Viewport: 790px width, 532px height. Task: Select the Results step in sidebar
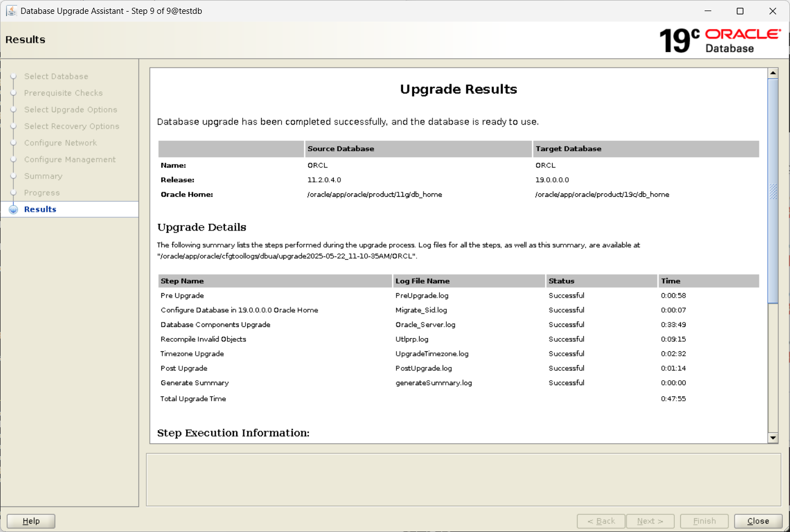tap(40, 209)
